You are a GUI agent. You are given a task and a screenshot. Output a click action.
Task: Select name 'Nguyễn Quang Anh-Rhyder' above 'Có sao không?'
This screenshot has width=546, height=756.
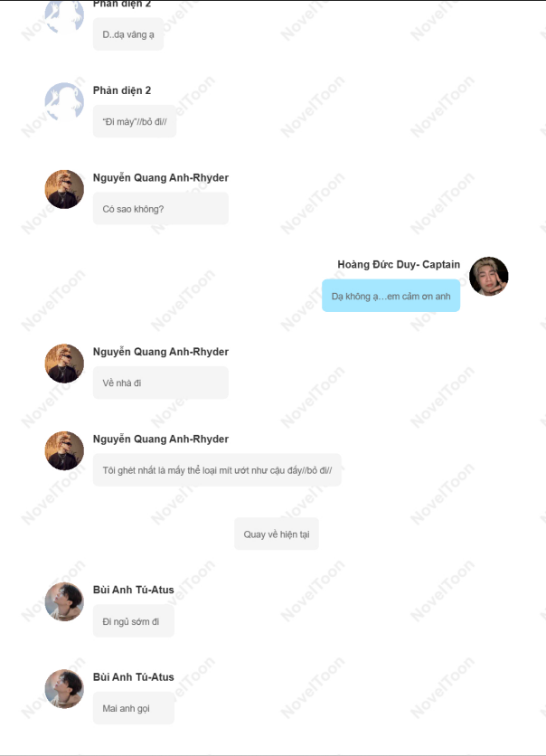pyautogui.click(x=161, y=177)
